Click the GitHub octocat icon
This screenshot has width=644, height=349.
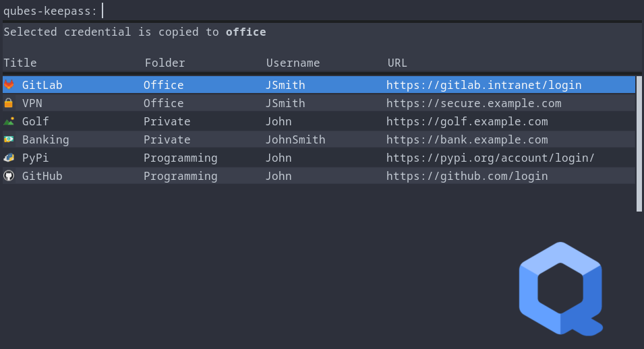[x=9, y=176]
